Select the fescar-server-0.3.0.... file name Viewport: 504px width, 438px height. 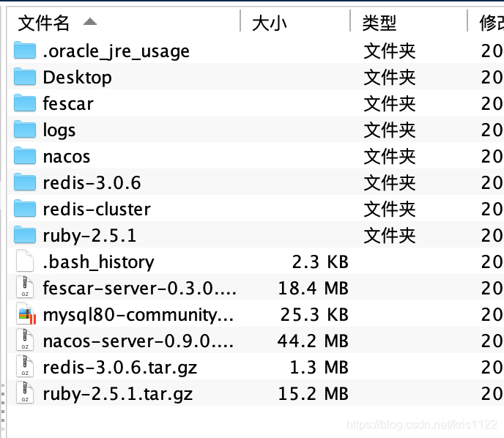coord(139,288)
